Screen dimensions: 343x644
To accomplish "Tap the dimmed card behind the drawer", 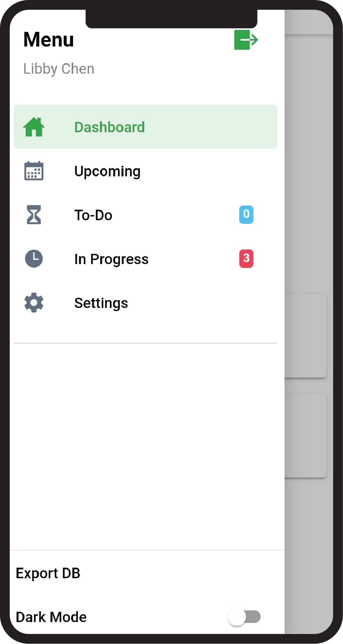I will tap(306, 336).
